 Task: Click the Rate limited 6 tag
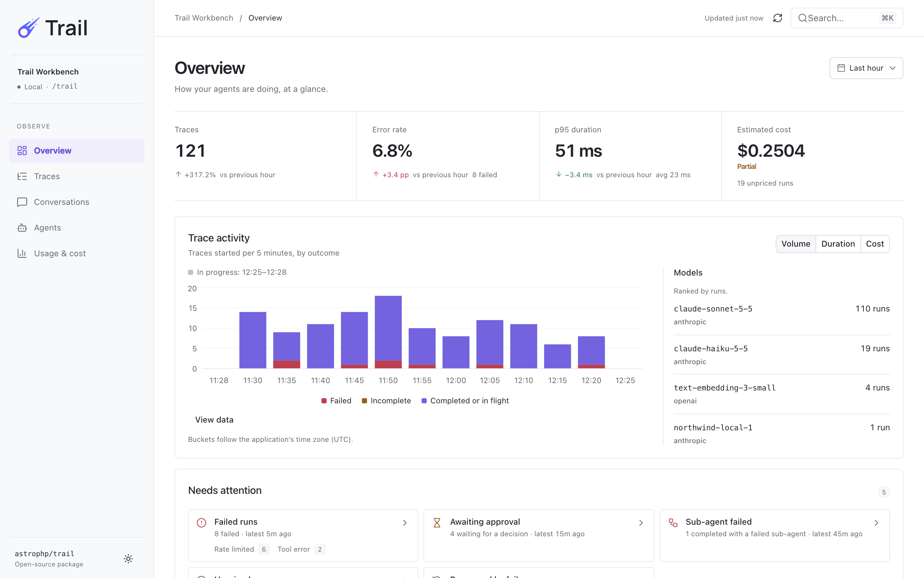pos(242,549)
